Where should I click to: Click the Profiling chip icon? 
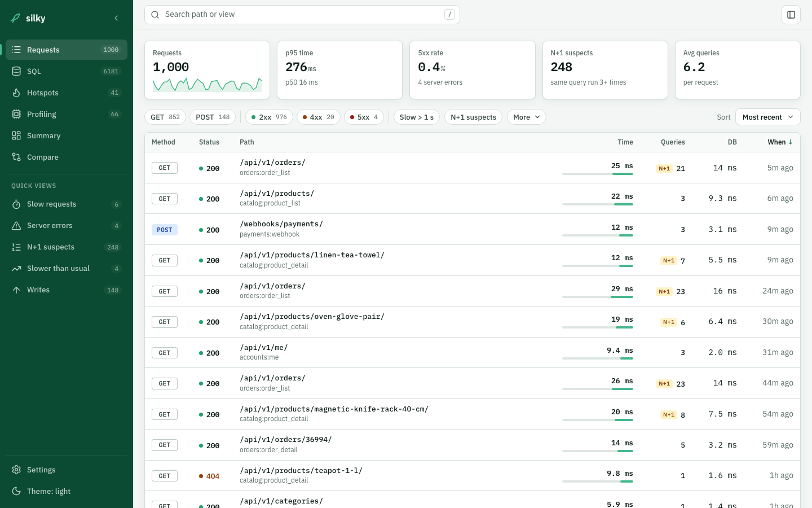click(16, 114)
